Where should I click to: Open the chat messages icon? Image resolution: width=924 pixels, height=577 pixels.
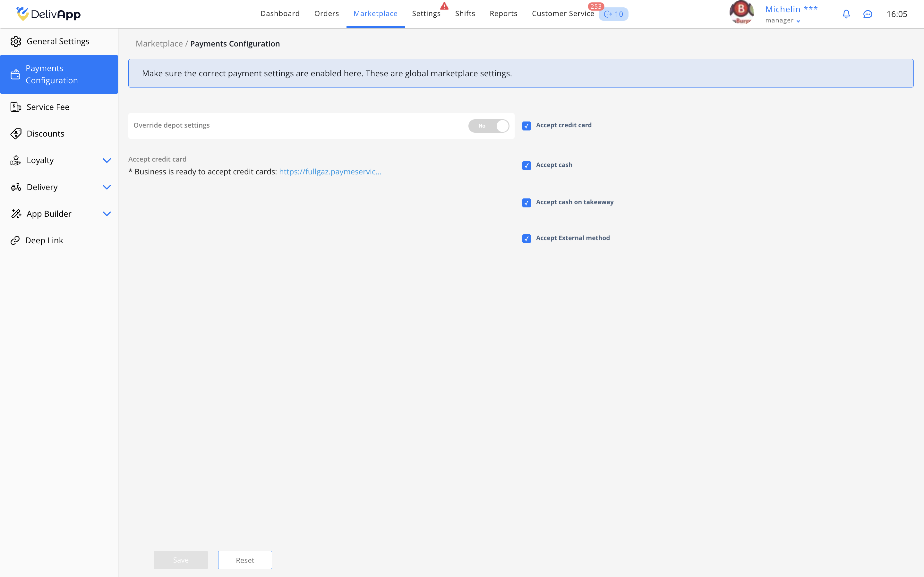click(868, 14)
